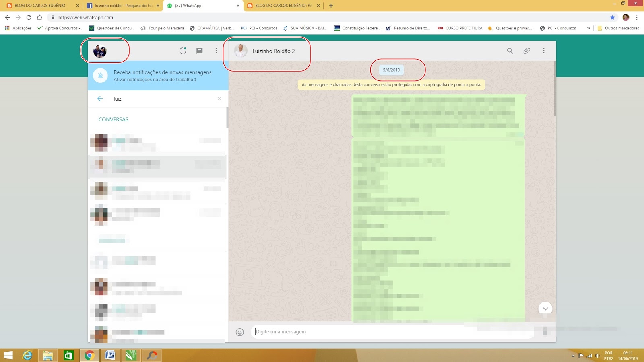Open the CorelDRAW taskbar icon
The image size is (644, 362).
[131, 355]
